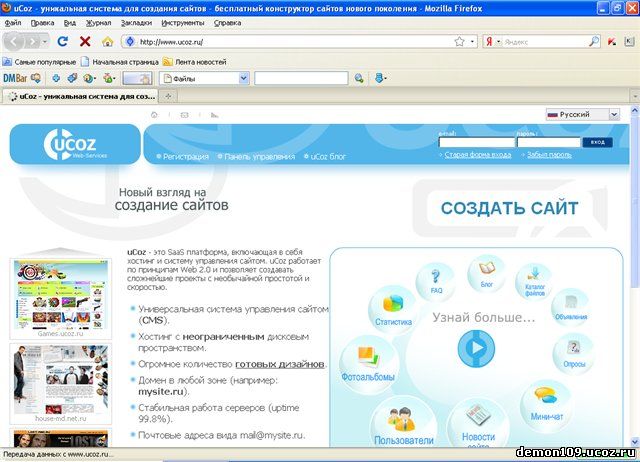Image resolution: width=640 pixels, height=462 pixels.
Task: Open the Правка menu
Action: pos(42,23)
